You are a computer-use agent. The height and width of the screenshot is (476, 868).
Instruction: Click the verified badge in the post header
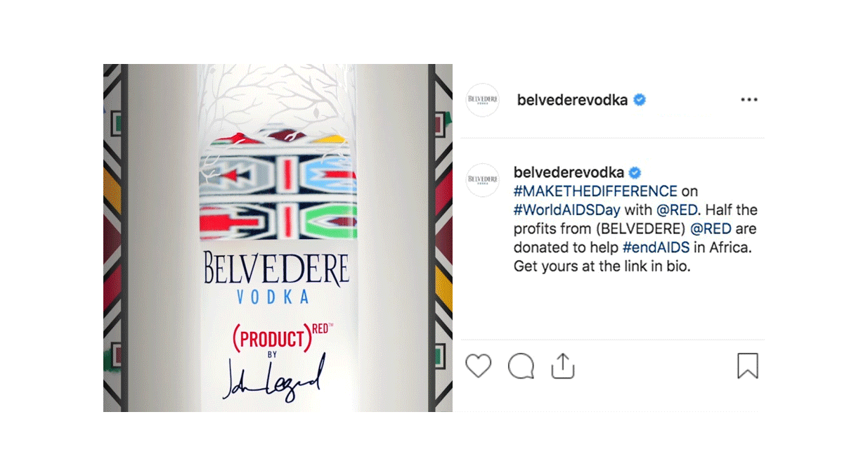pos(640,100)
